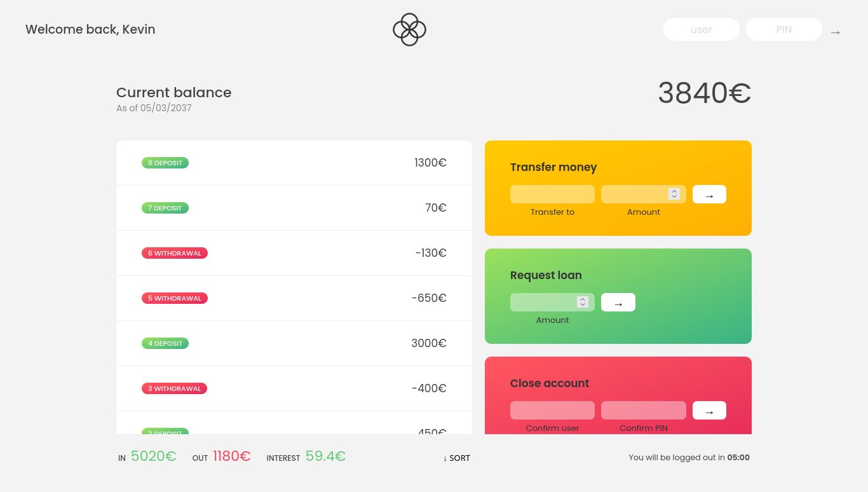Click the Transfer money heading
The width and height of the screenshot is (868, 492).
553,167
